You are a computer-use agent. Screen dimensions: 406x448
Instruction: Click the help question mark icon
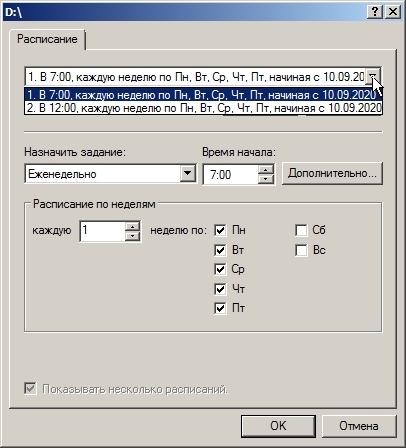point(375,12)
